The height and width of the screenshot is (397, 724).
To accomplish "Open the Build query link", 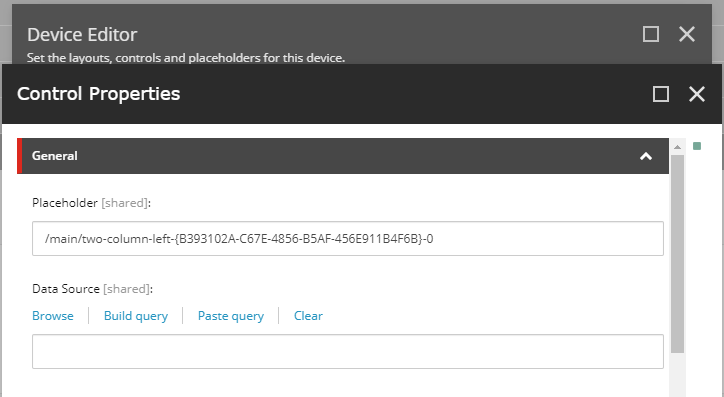I will click(136, 316).
